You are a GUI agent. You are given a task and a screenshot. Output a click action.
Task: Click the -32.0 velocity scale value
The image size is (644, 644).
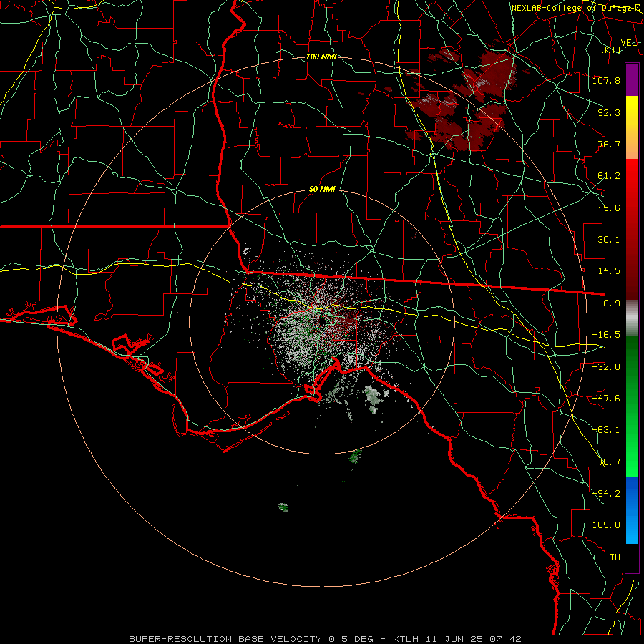click(606, 367)
